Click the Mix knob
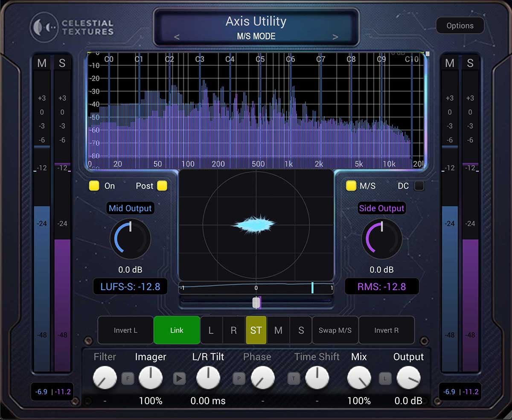The width and height of the screenshot is (512, 420). tap(359, 378)
